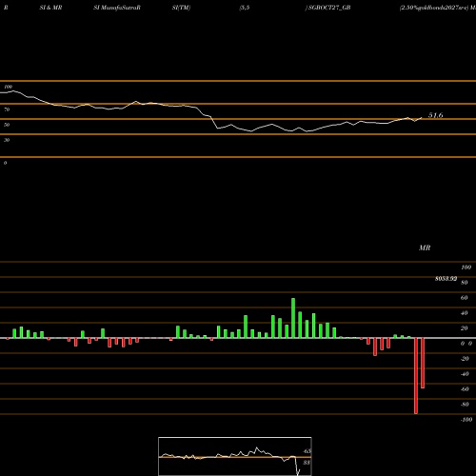Select the 8053.92 price value

coord(446,279)
